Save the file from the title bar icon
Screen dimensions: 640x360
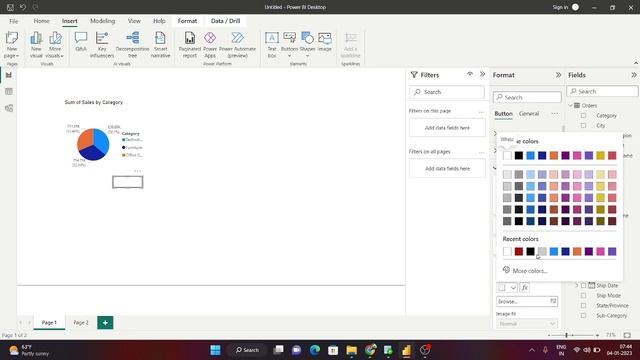[10, 7]
